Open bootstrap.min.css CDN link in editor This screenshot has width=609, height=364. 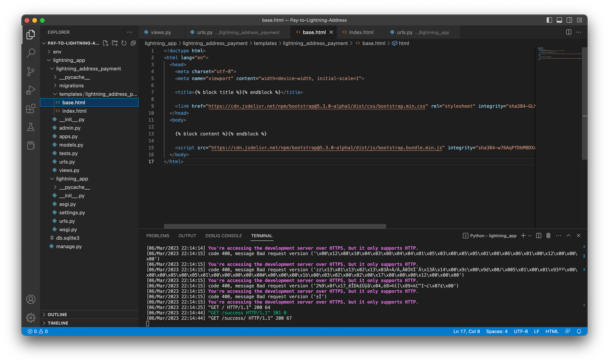pyautogui.click(x=317, y=106)
